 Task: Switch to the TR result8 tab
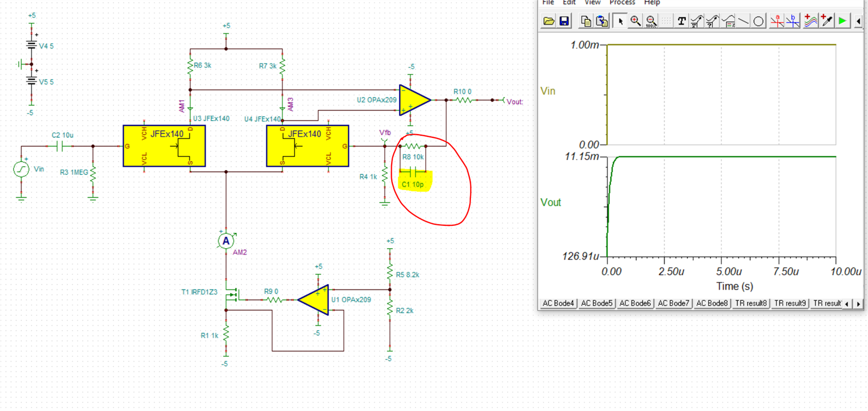coord(751,303)
